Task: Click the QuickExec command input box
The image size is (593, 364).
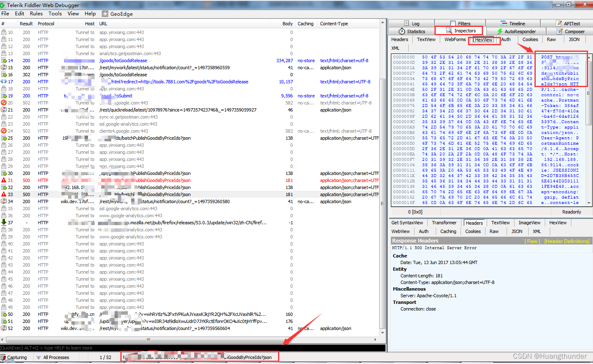Action: [193, 348]
